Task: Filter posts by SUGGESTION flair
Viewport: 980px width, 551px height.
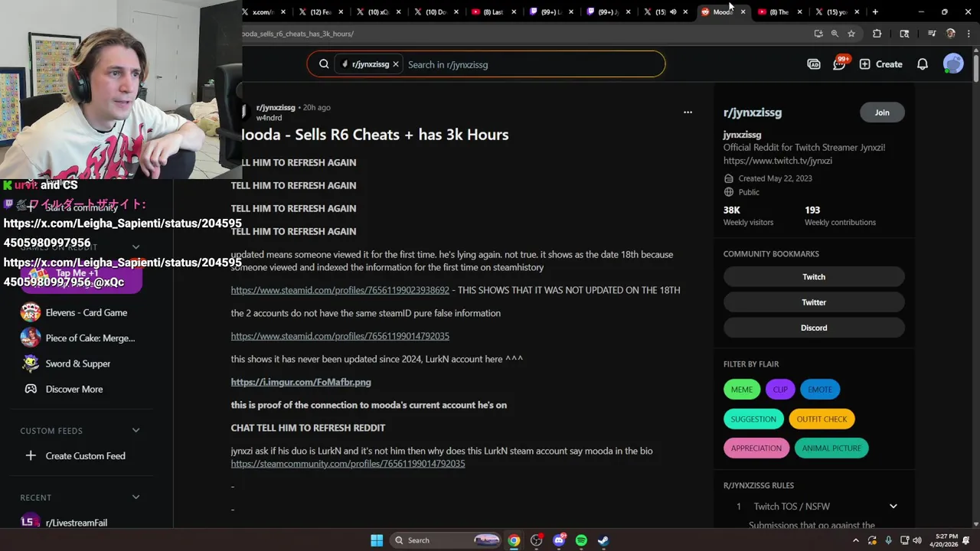Action: pos(753,419)
